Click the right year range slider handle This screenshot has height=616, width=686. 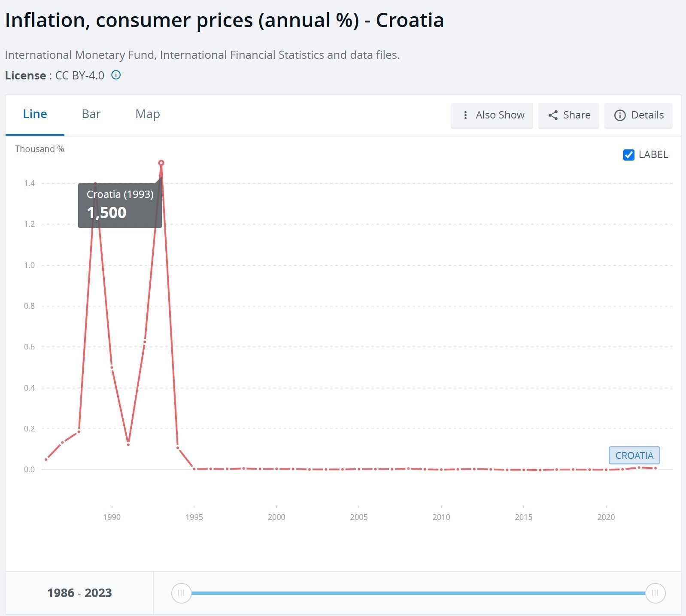tap(655, 593)
